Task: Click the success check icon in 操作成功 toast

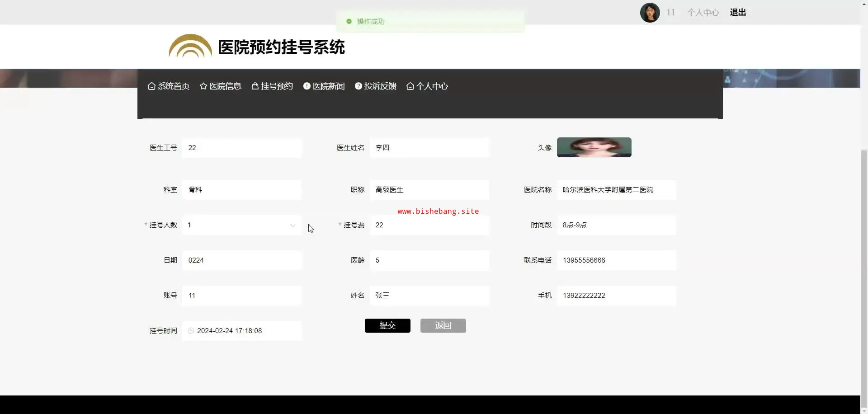Action: (349, 21)
